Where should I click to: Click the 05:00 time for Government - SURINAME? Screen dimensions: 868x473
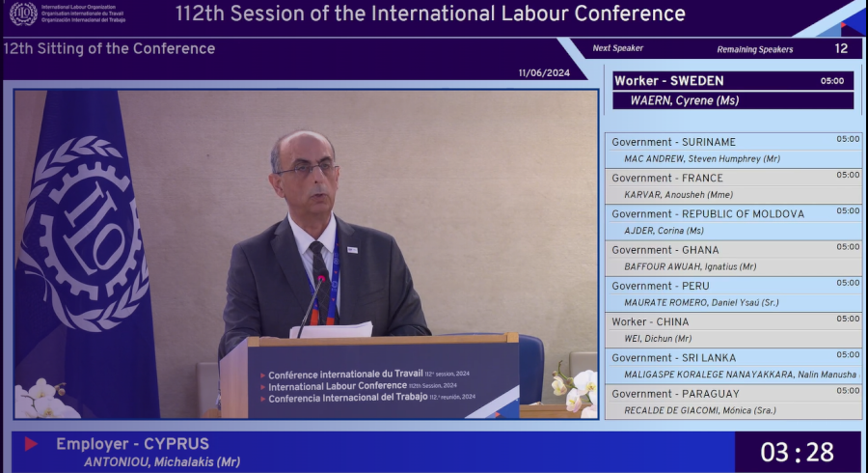(x=848, y=139)
